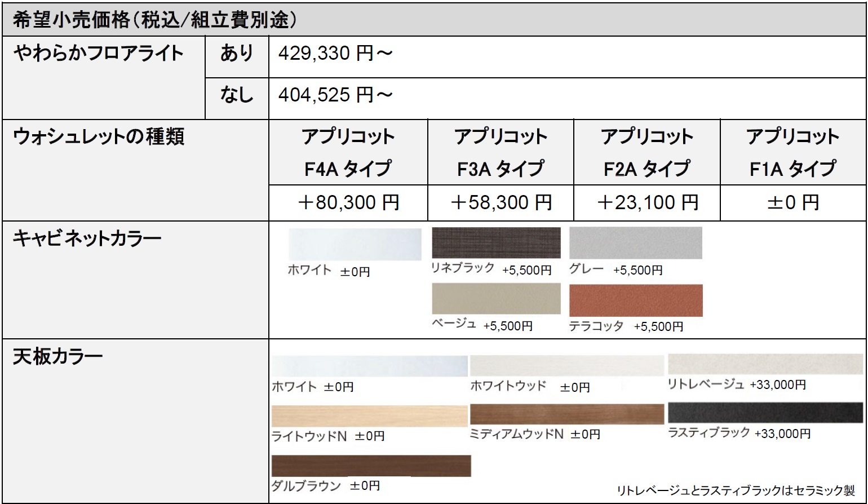The height and width of the screenshot is (504, 868).
Task: Click the Apricot F1A type header cell
Action: 793,152
